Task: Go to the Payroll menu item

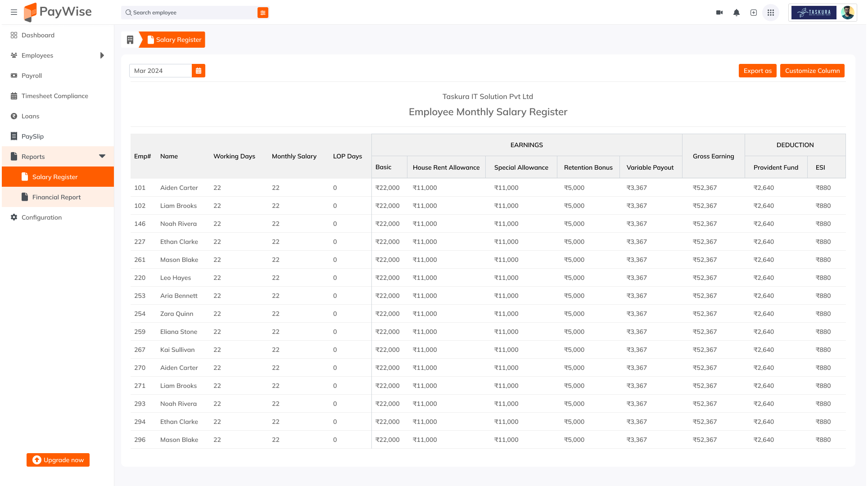Action: [x=32, y=76]
